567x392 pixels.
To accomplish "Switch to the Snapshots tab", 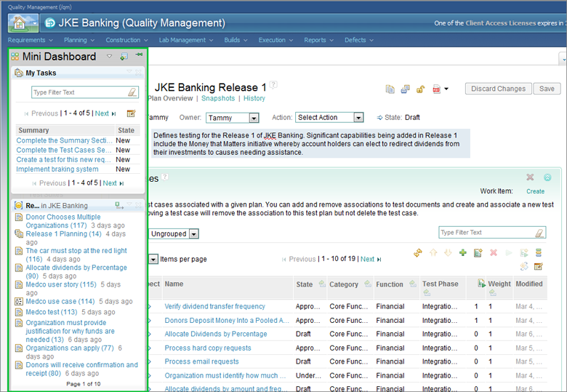I will (x=218, y=98).
